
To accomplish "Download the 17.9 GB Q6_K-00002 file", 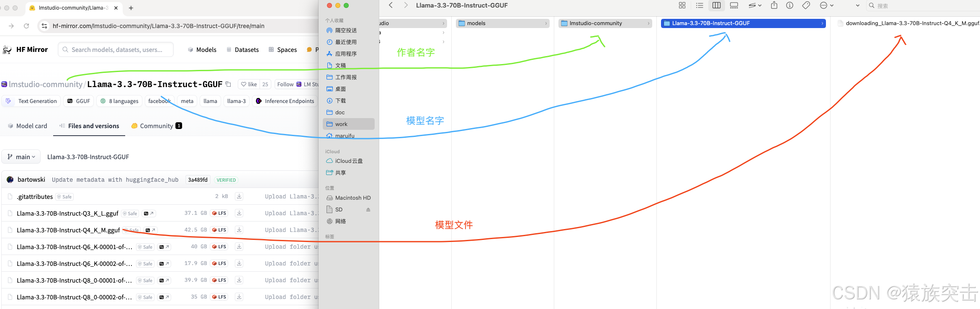I will click(239, 263).
